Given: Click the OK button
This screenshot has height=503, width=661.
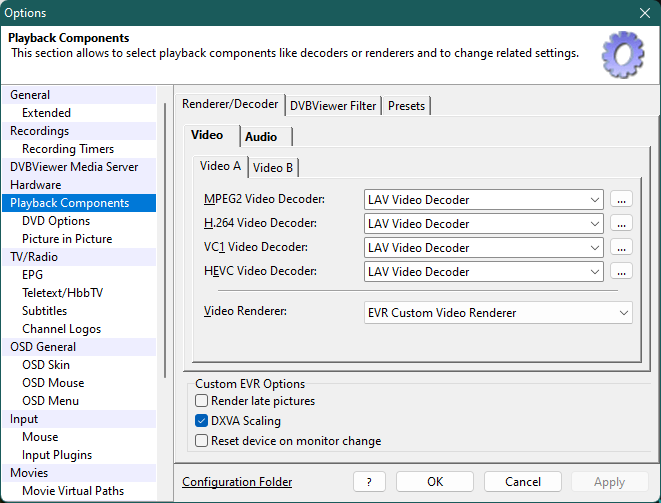Looking at the screenshot, I should [x=435, y=482].
